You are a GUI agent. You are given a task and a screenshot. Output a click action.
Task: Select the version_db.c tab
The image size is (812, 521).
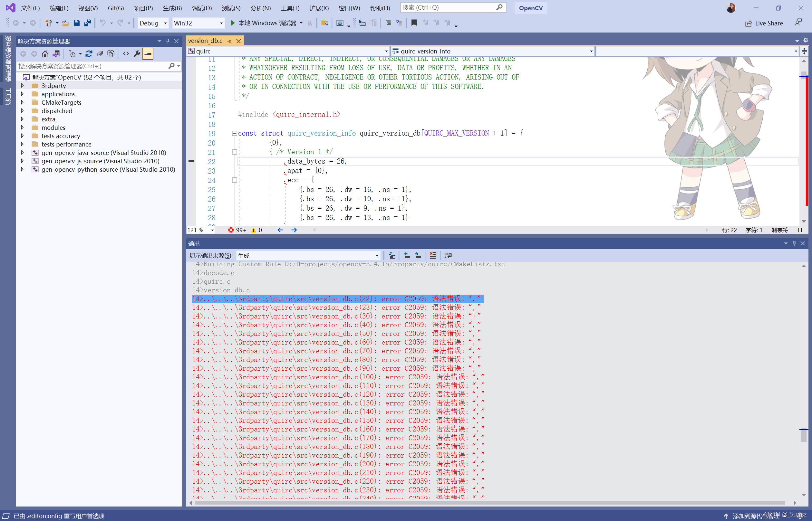click(x=206, y=40)
